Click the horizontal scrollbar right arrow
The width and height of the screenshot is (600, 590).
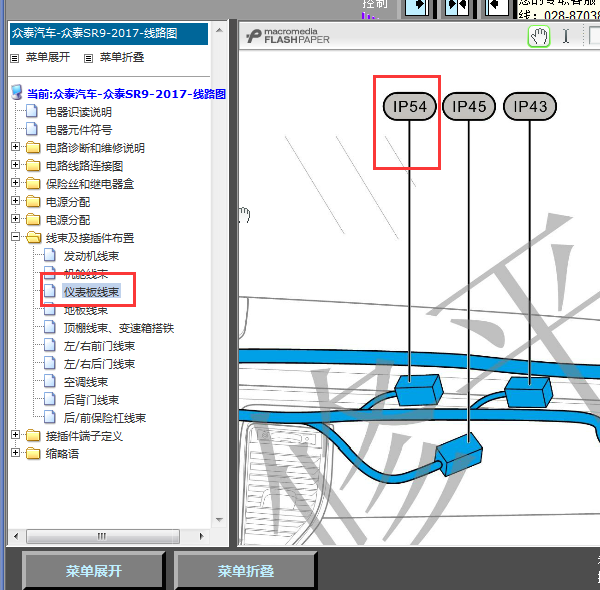point(201,536)
